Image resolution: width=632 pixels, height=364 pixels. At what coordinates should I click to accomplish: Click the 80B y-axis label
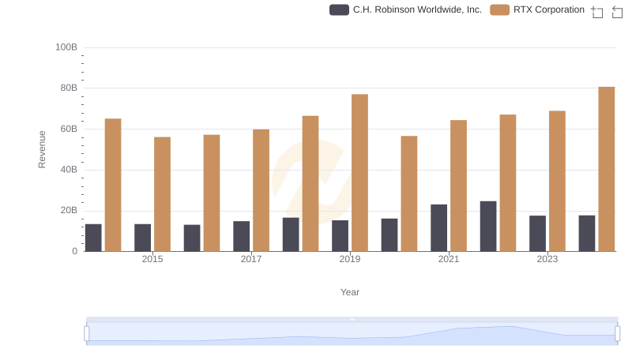click(x=69, y=88)
